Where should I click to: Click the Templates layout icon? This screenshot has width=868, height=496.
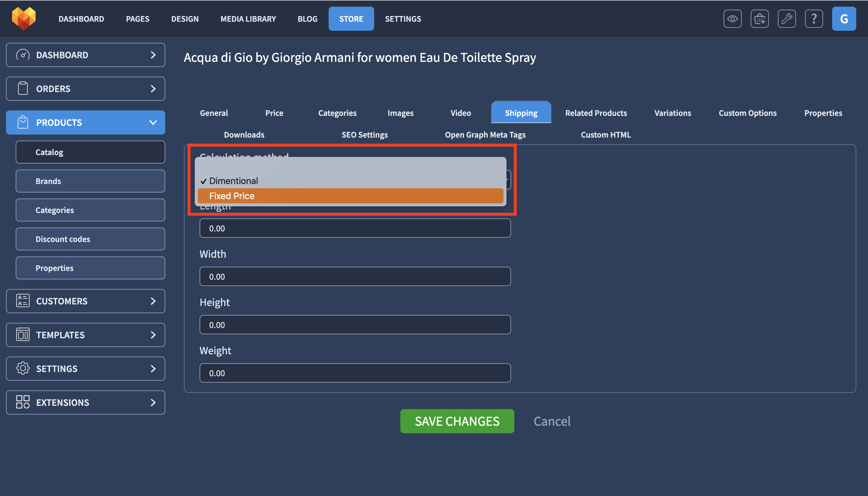coord(23,335)
